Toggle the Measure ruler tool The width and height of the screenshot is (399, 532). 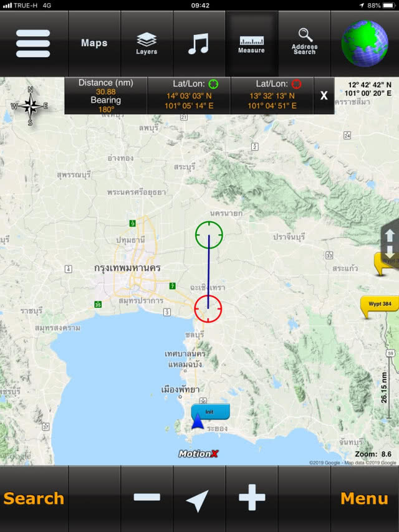251,44
